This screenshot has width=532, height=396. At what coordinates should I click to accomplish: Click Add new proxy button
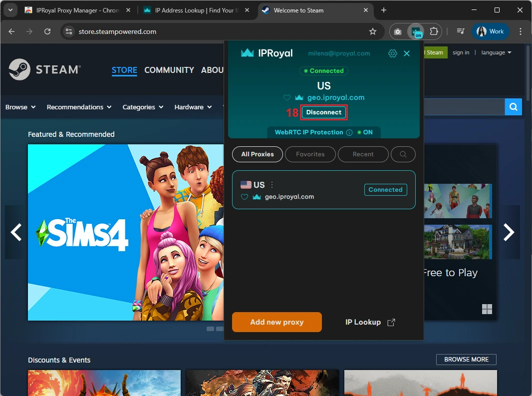277,322
